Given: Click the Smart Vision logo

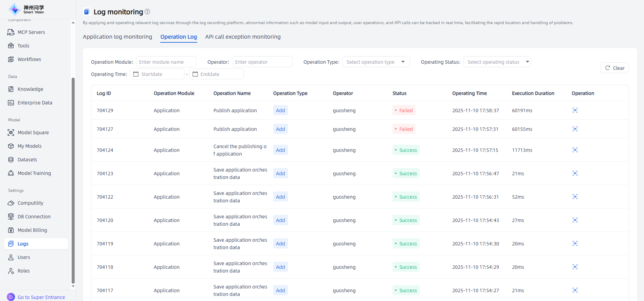Looking at the screenshot, I should pyautogui.click(x=26, y=9).
